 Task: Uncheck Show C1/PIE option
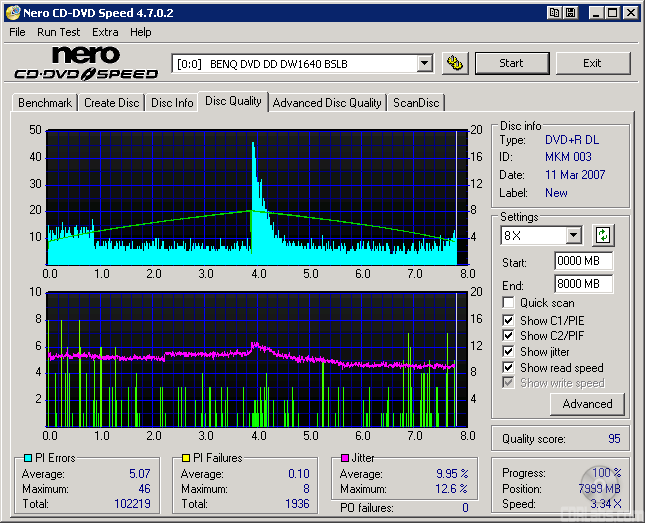click(x=509, y=320)
